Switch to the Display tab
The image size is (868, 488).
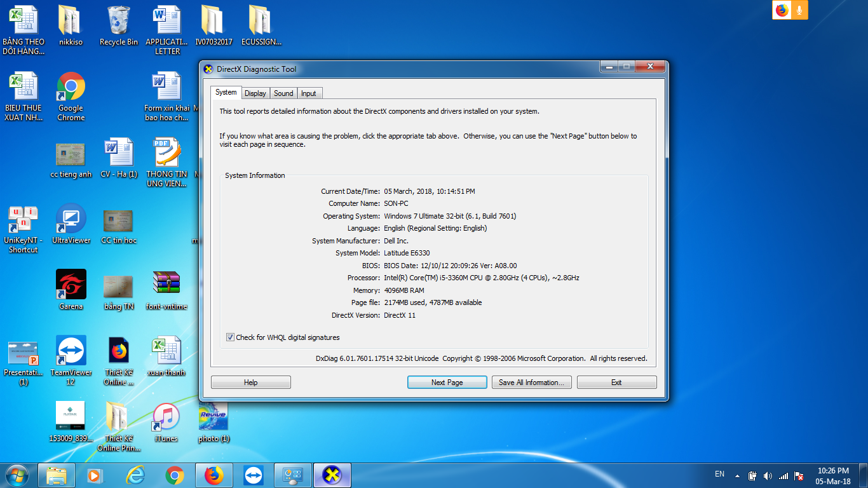255,93
